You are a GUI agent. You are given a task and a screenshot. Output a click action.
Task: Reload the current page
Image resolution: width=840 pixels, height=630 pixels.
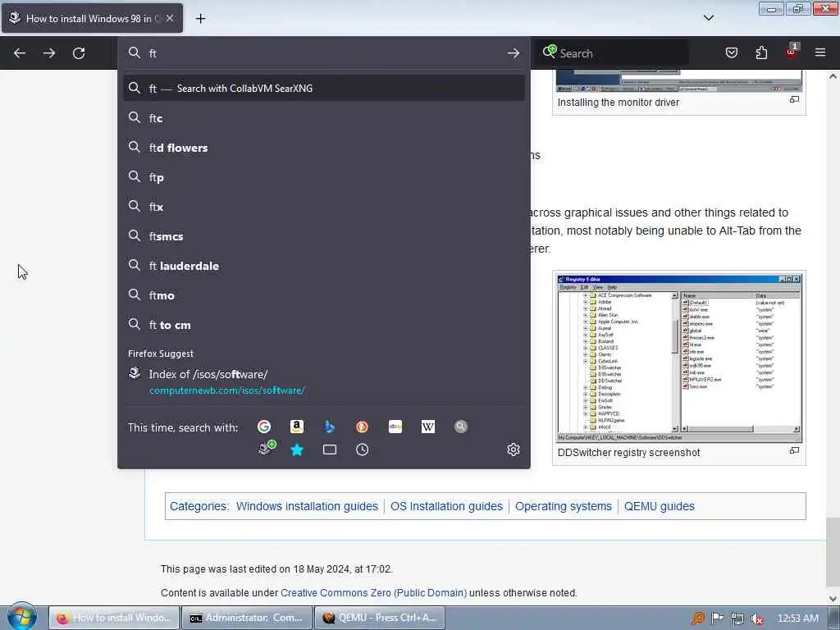click(79, 53)
